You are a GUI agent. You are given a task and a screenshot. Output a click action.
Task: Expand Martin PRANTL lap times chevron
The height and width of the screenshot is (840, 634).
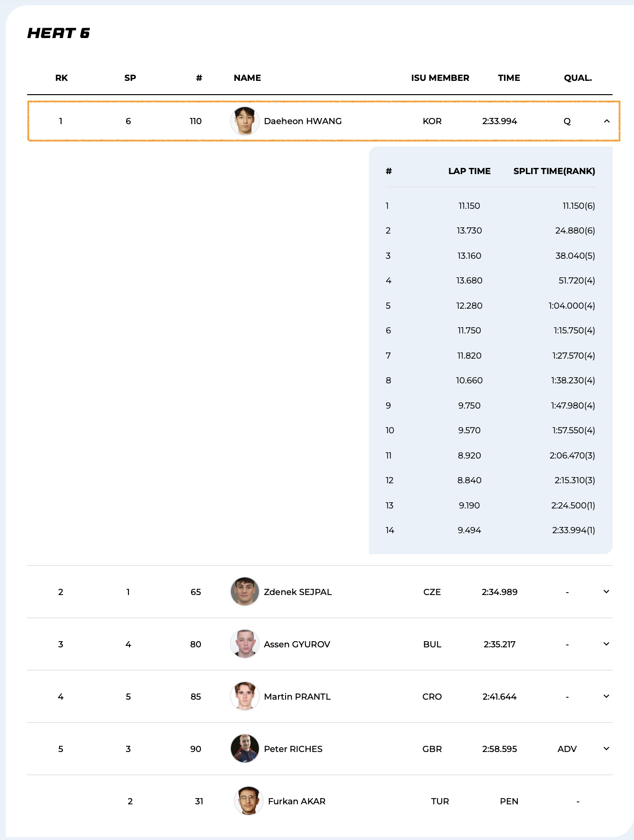606,696
